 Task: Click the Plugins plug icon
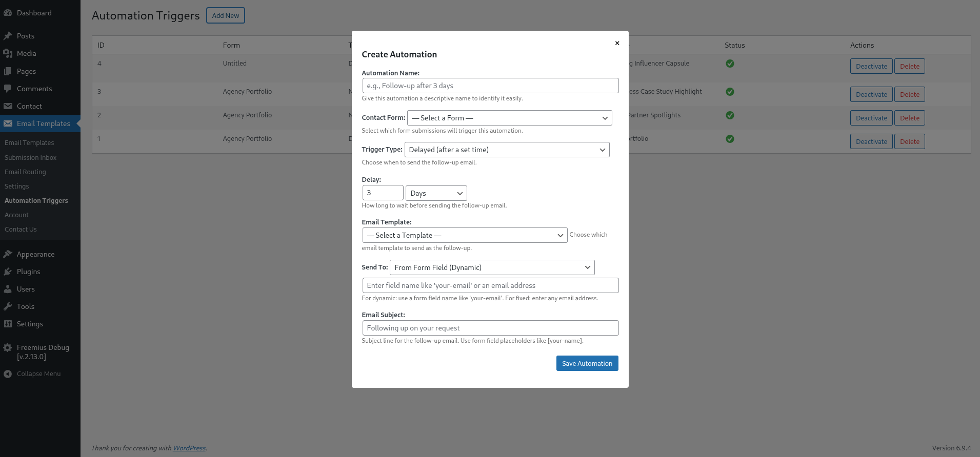click(x=8, y=272)
